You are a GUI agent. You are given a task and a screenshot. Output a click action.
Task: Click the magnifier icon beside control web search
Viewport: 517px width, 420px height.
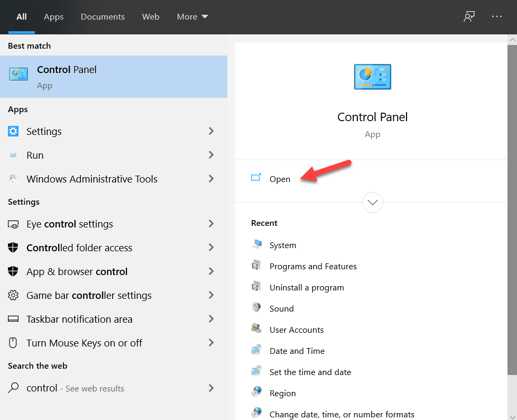13,388
